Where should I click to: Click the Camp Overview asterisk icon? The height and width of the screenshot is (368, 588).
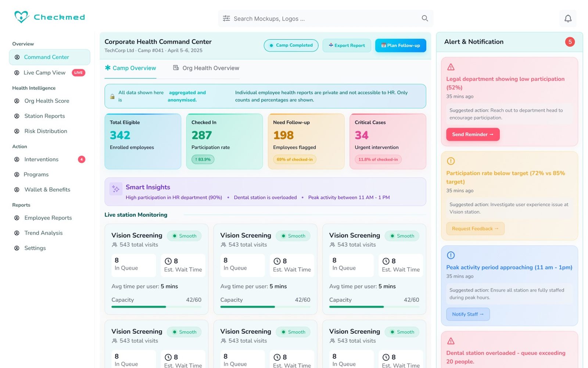pyautogui.click(x=108, y=68)
